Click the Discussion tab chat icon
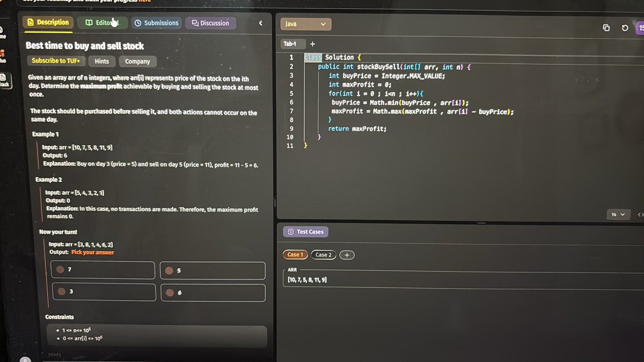This screenshot has width=644, height=362. (x=195, y=23)
